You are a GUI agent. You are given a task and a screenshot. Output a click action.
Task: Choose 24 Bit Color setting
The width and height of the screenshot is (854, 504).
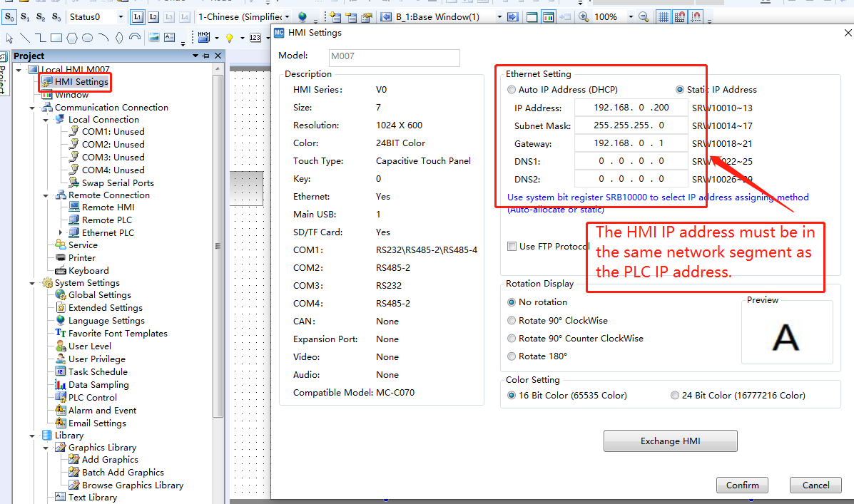pyautogui.click(x=675, y=395)
